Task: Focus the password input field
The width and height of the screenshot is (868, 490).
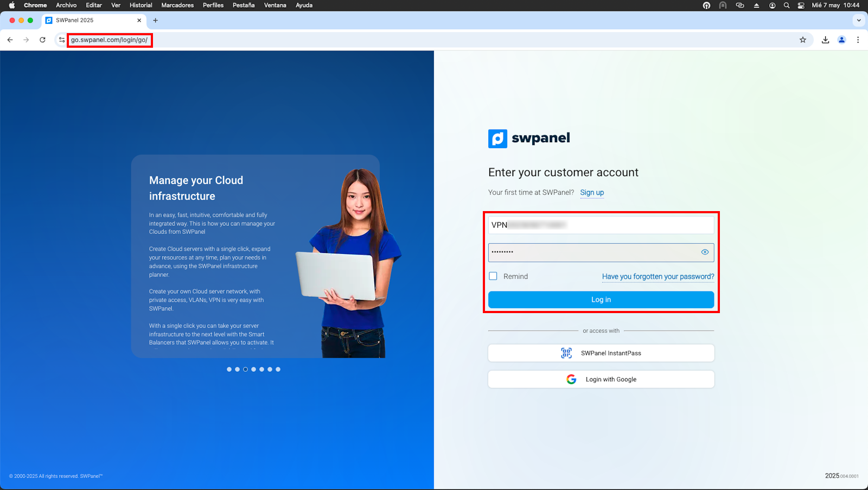Action: (601, 252)
